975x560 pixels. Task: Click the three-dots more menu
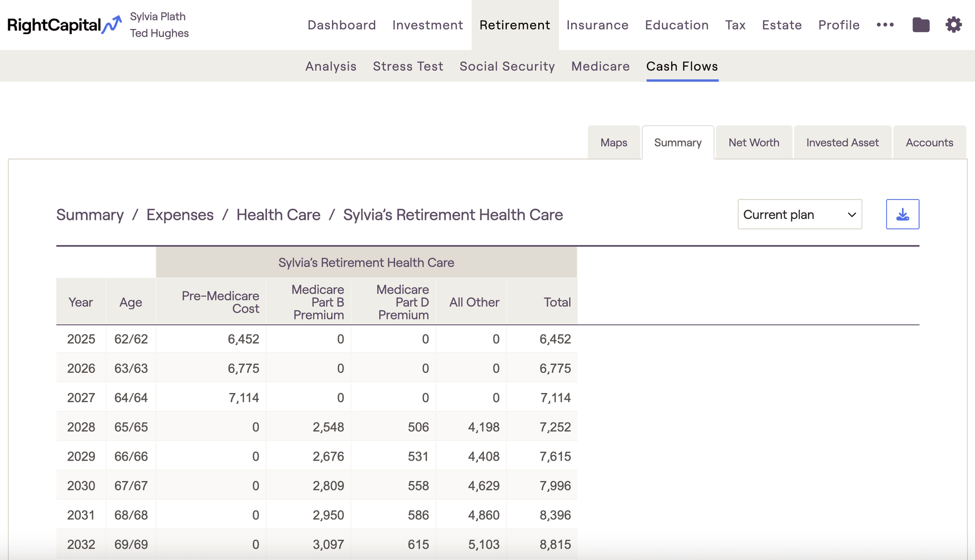coord(885,25)
